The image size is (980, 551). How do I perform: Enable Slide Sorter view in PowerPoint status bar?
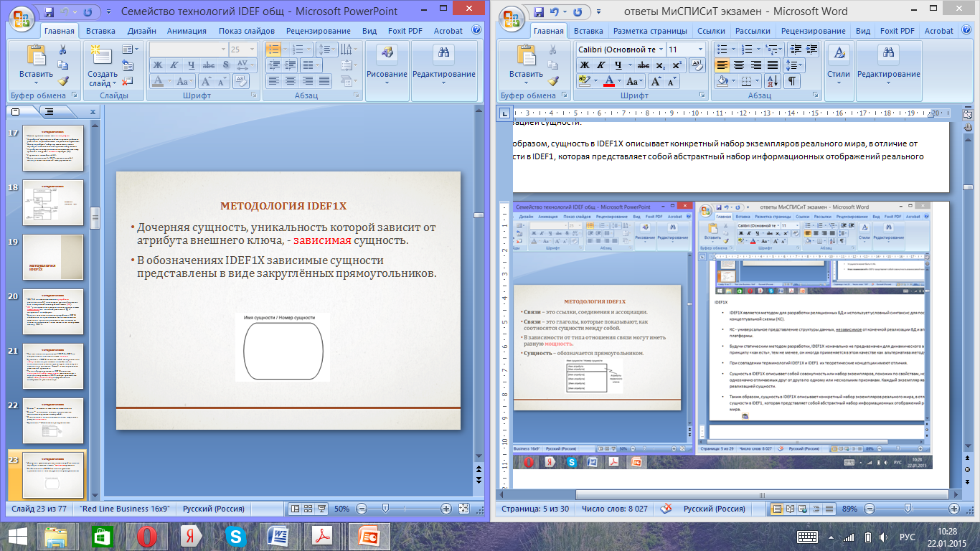[x=308, y=509]
